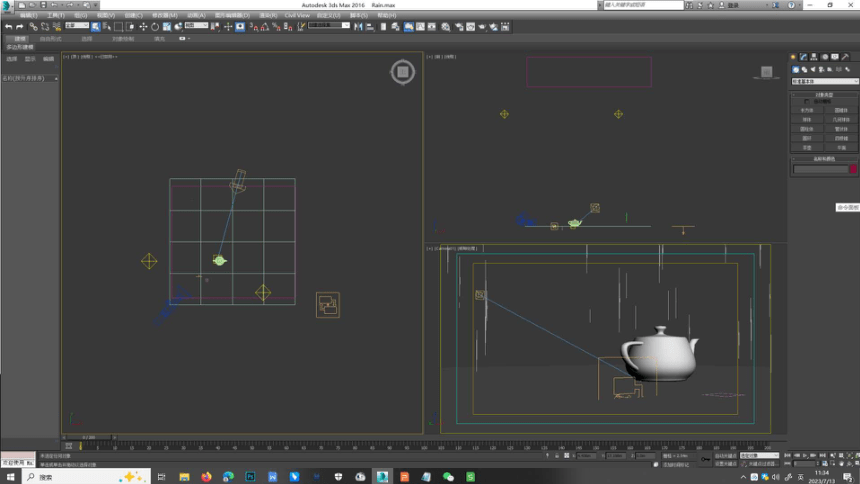The height and width of the screenshot is (484, 860).
Task: Switch to the 自由形式 ribbon tab
Action: (x=50, y=38)
